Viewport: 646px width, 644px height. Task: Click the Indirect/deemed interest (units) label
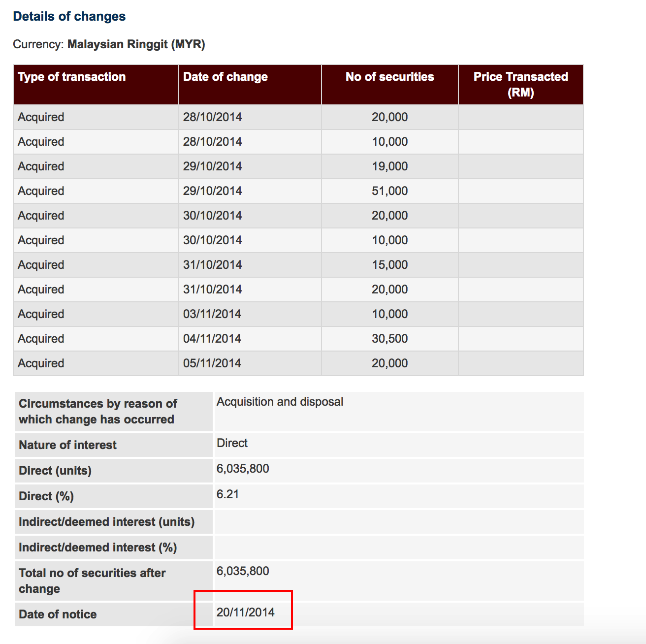click(x=106, y=522)
